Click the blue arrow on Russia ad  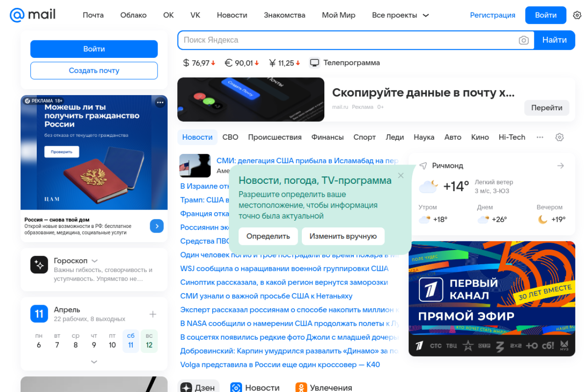coord(157,226)
